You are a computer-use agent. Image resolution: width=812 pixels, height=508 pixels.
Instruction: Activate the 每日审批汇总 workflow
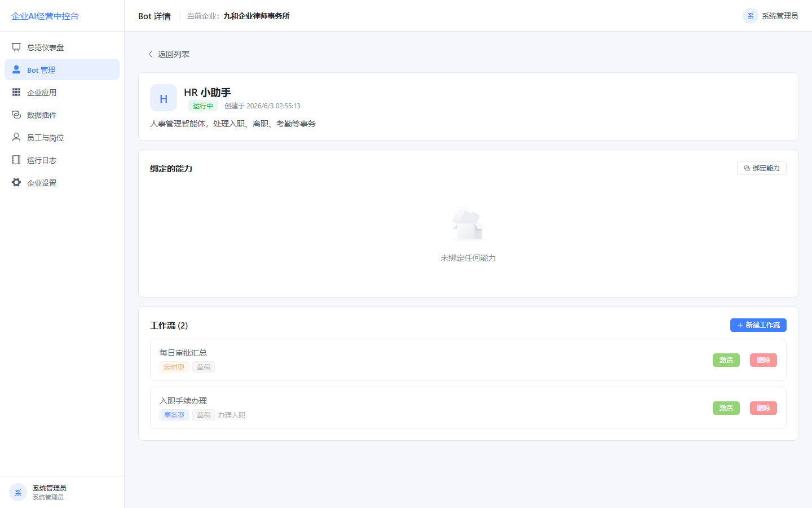(726, 360)
